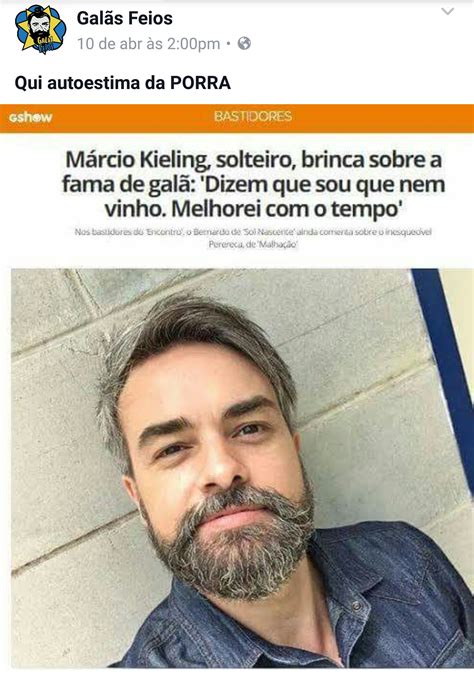Open the Galãs Feios profile avatar
Screen dimensions: 474x678
pyautogui.click(x=40, y=30)
